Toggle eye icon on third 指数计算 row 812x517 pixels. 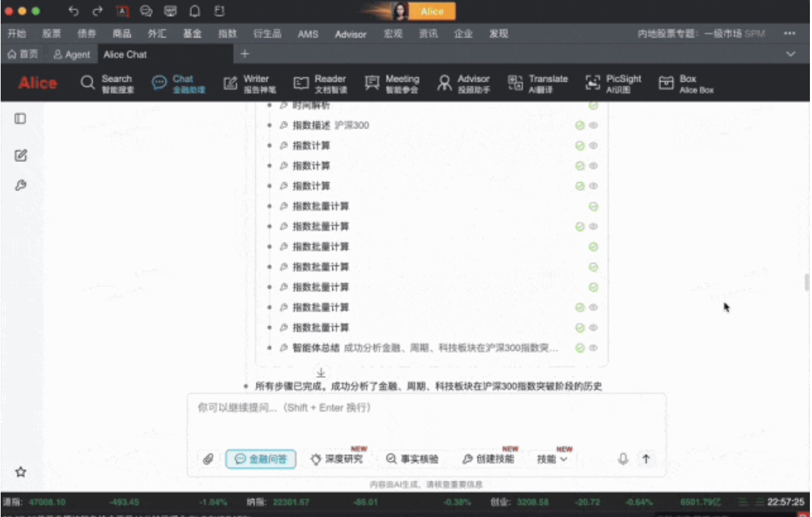(x=594, y=186)
